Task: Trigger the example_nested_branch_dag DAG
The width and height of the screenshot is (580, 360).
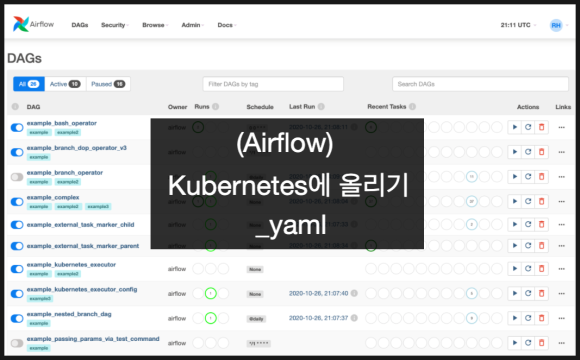Action: [515, 319]
